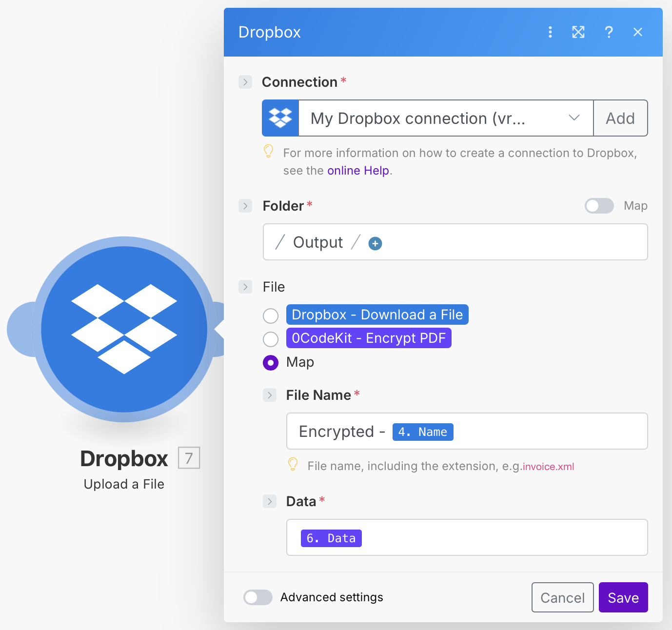
Task: Save the Dropbox module settings
Action: tap(623, 597)
